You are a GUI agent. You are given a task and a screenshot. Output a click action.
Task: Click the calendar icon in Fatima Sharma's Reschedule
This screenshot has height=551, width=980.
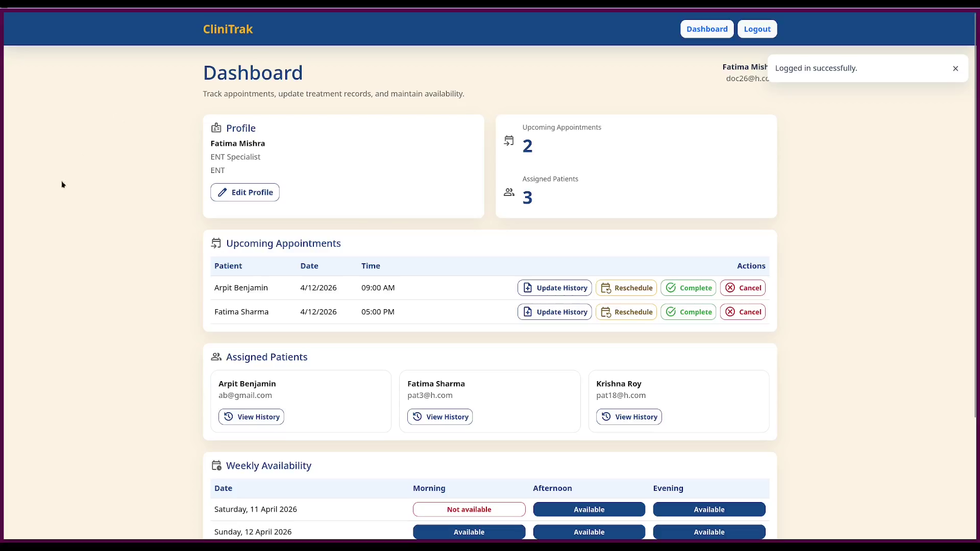tap(606, 312)
